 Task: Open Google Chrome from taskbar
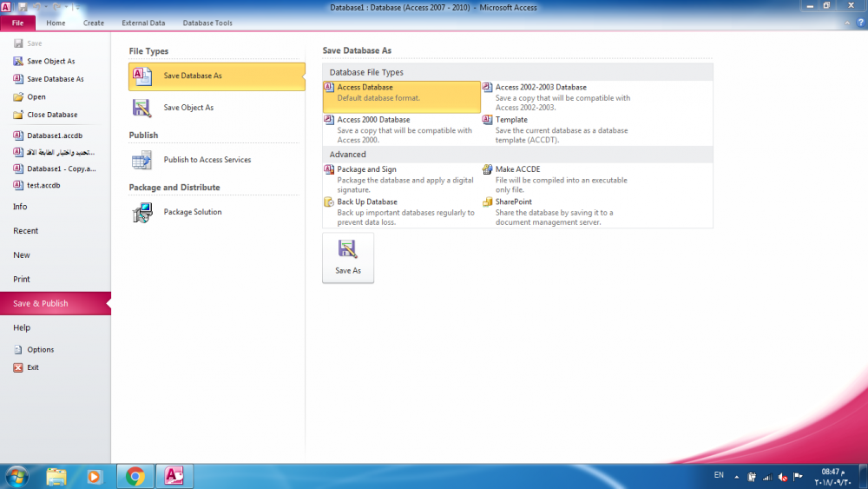[135, 476]
